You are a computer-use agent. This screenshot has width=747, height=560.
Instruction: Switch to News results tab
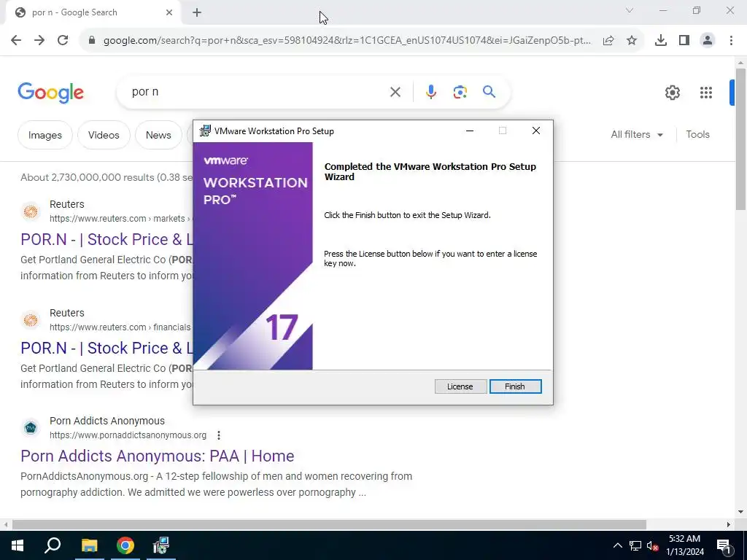click(x=158, y=135)
